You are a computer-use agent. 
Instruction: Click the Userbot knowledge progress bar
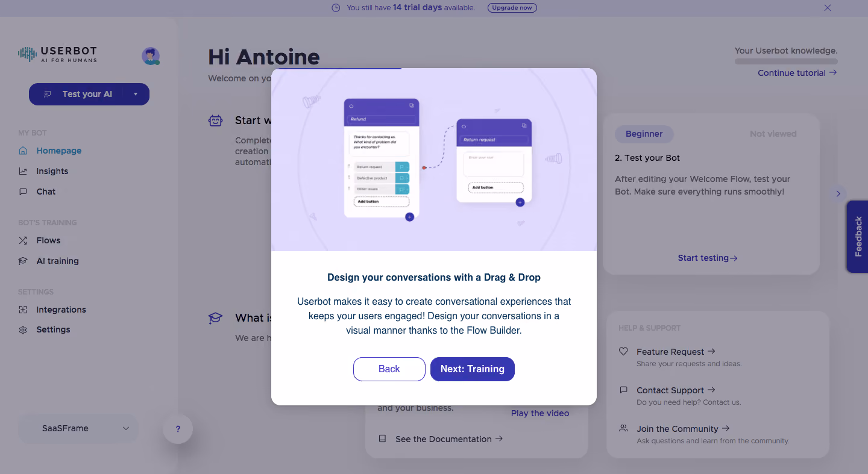[x=786, y=61]
